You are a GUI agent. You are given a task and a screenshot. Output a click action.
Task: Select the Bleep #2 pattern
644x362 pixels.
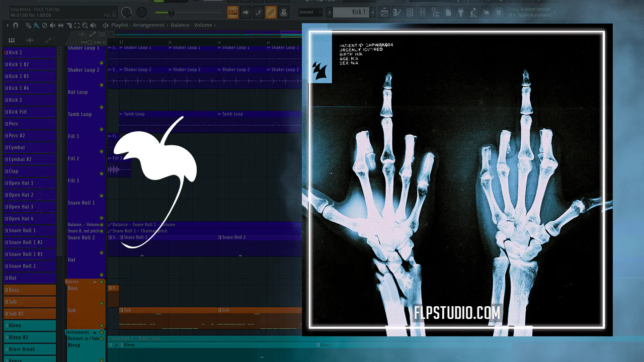(30, 337)
